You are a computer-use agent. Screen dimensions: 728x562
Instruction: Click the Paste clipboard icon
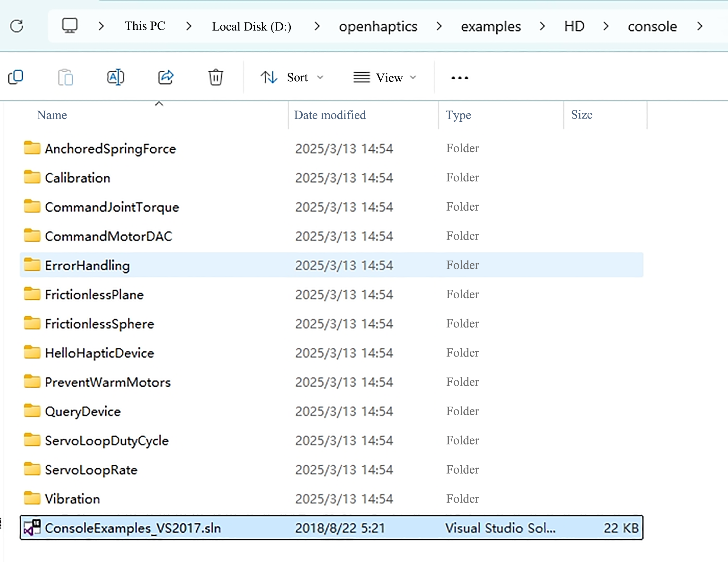[x=65, y=77]
